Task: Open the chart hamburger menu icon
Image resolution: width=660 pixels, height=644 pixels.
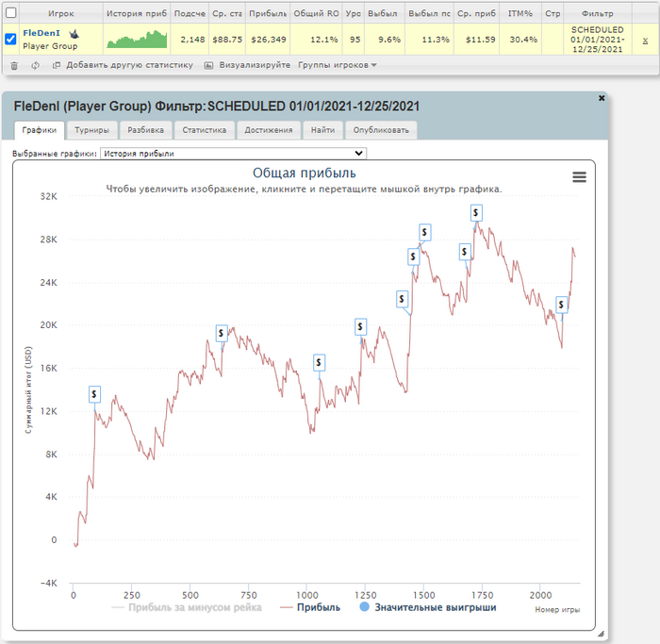Action: tap(579, 176)
